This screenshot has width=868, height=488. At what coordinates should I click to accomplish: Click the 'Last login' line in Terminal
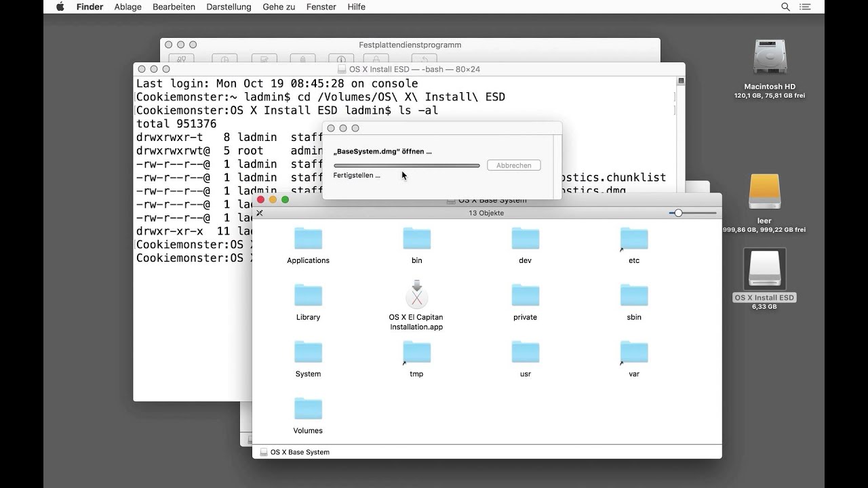pyautogui.click(x=277, y=83)
